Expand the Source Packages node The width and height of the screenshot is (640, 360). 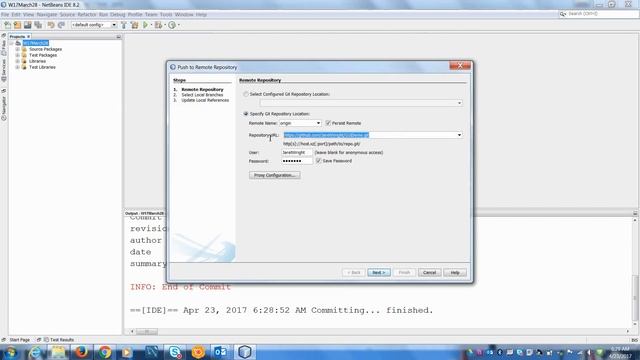(x=18, y=49)
